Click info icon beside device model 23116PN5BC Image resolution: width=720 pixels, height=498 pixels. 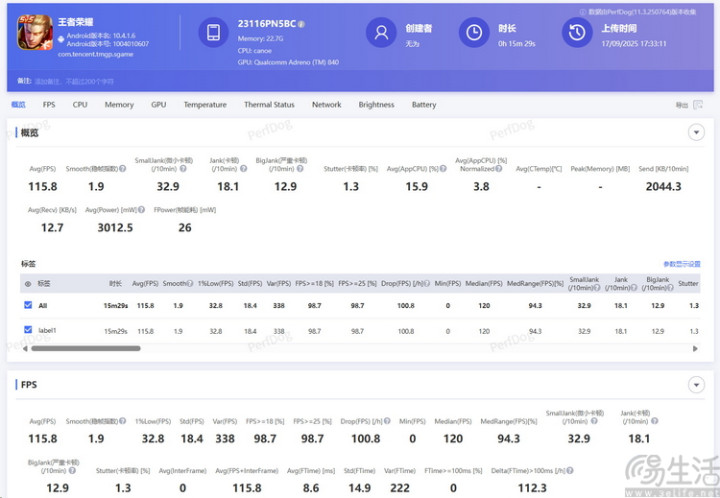click(x=302, y=23)
